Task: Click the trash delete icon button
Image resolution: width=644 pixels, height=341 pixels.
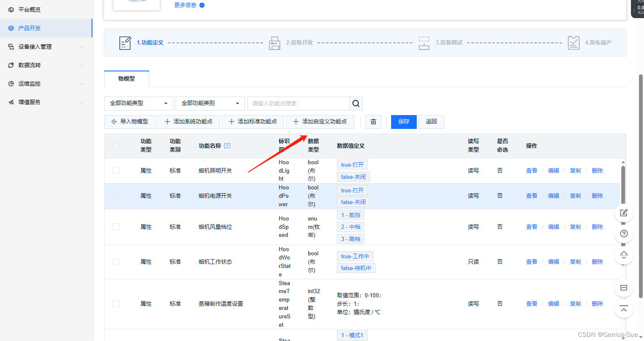Action: click(x=373, y=122)
